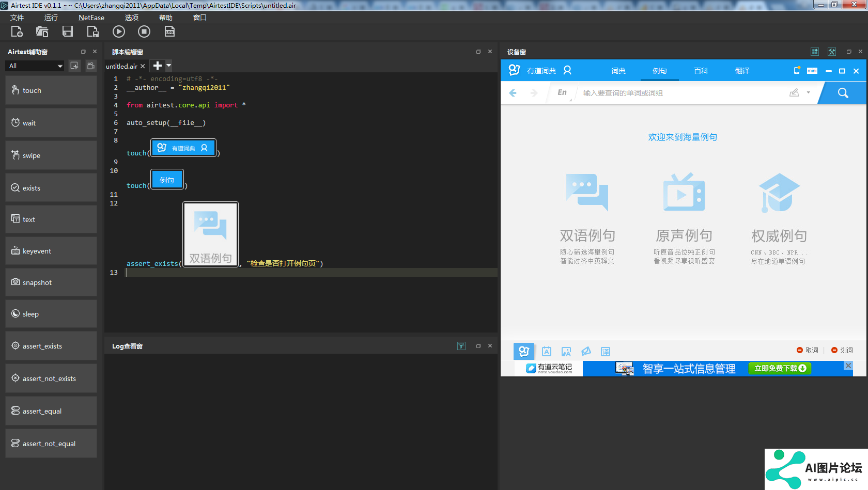Select the text command
Image resolution: width=868 pixels, height=490 pixels.
(51, 219)
